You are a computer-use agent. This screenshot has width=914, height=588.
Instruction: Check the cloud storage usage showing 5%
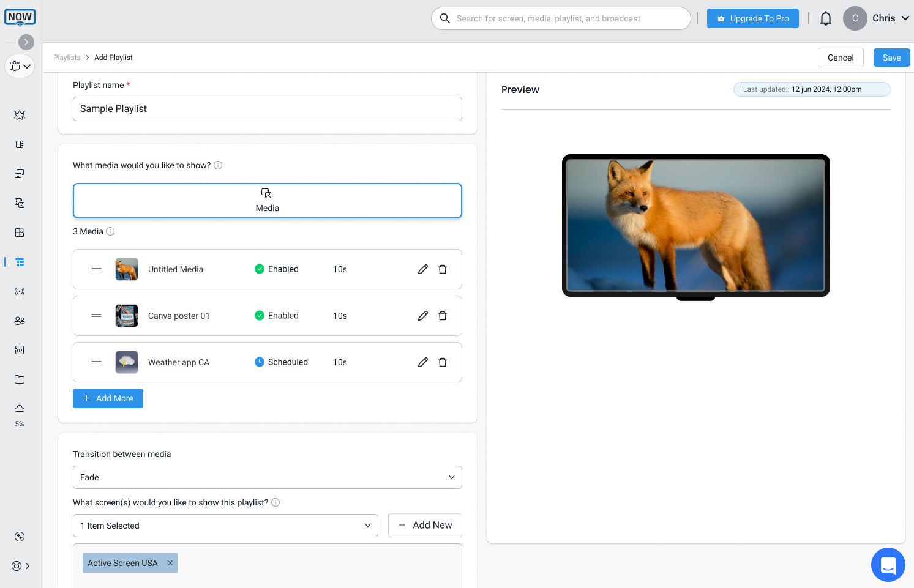(x=19, y=413)
